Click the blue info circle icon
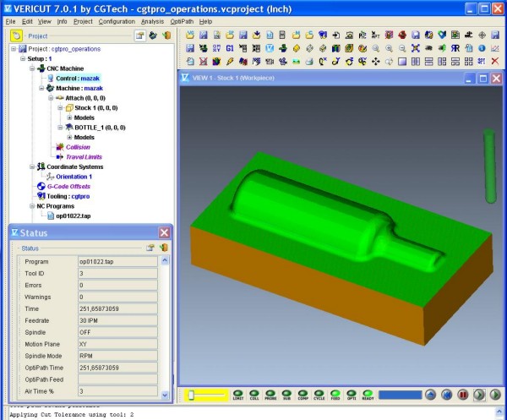Image resolution: width=507 pixels, height=420 pixels. click(482, 48)
